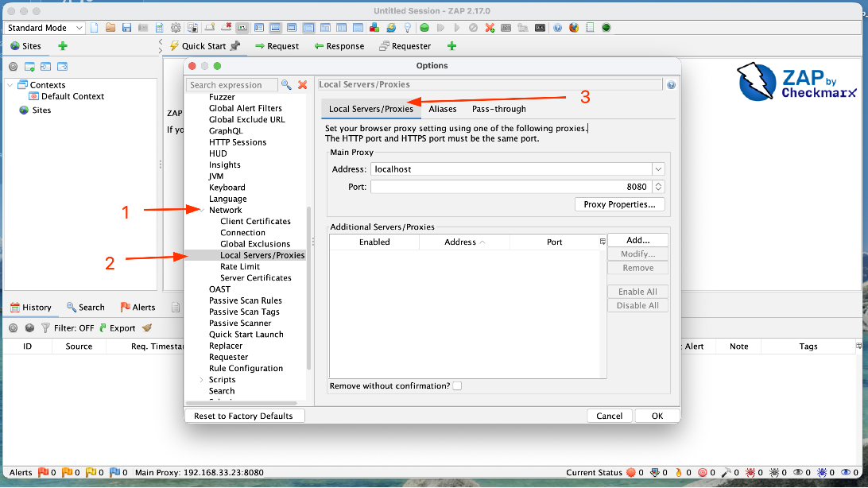Click the Proxy Properties button
868x488 pixels.
[x=619, y=204]
